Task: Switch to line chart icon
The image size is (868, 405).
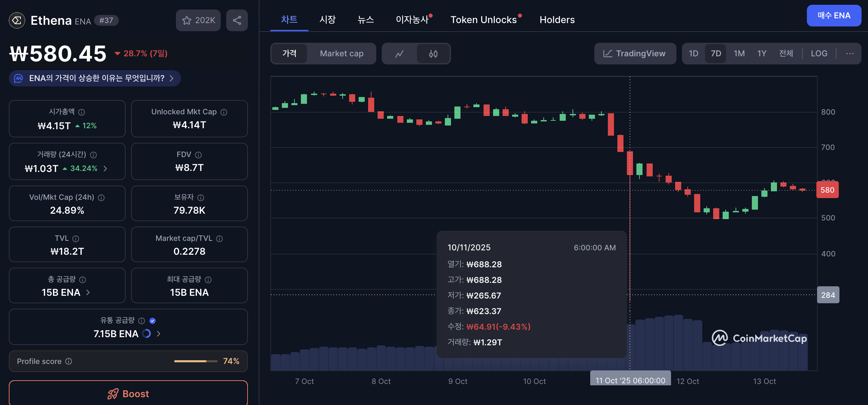Action: click(x=399, y=54)
